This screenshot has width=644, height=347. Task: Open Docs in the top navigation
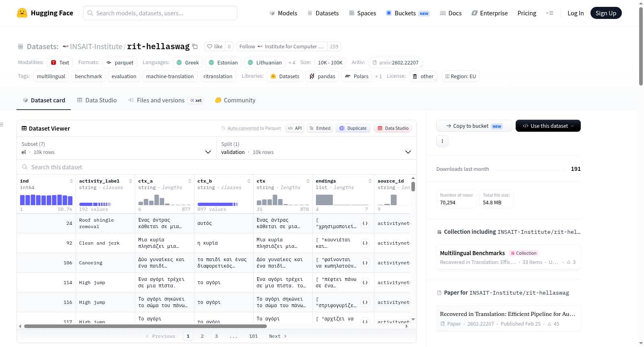pos(451,13)
